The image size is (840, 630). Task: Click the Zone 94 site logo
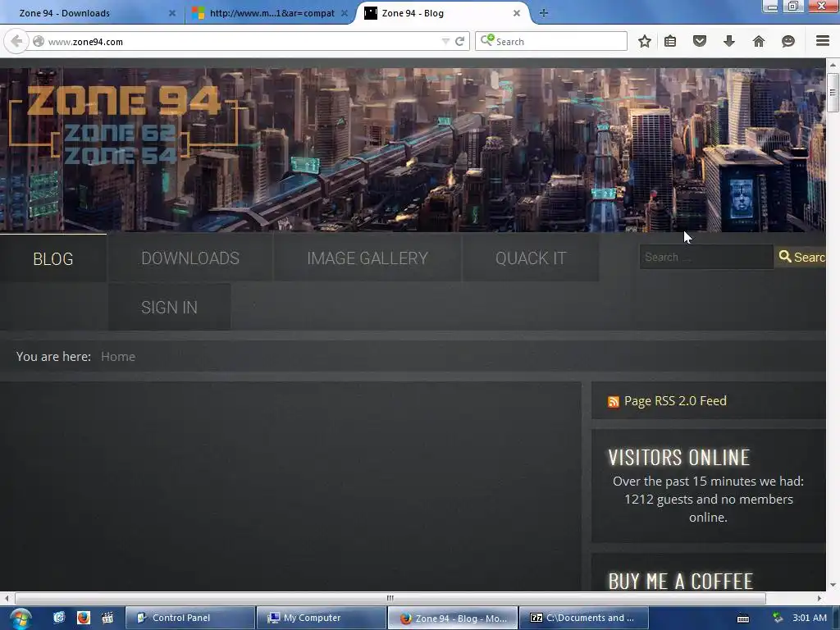coord(125,124)
